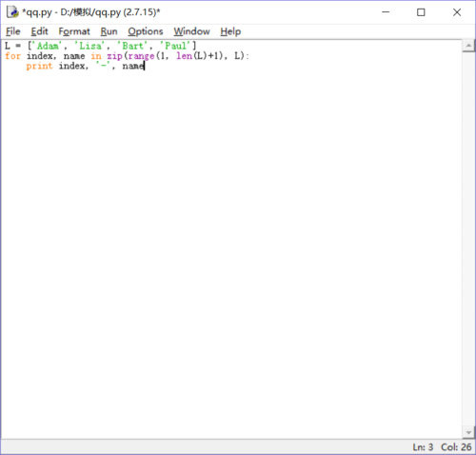Open the File menu
Viewport: 476px width, 455px height.
tap(13, 31)
